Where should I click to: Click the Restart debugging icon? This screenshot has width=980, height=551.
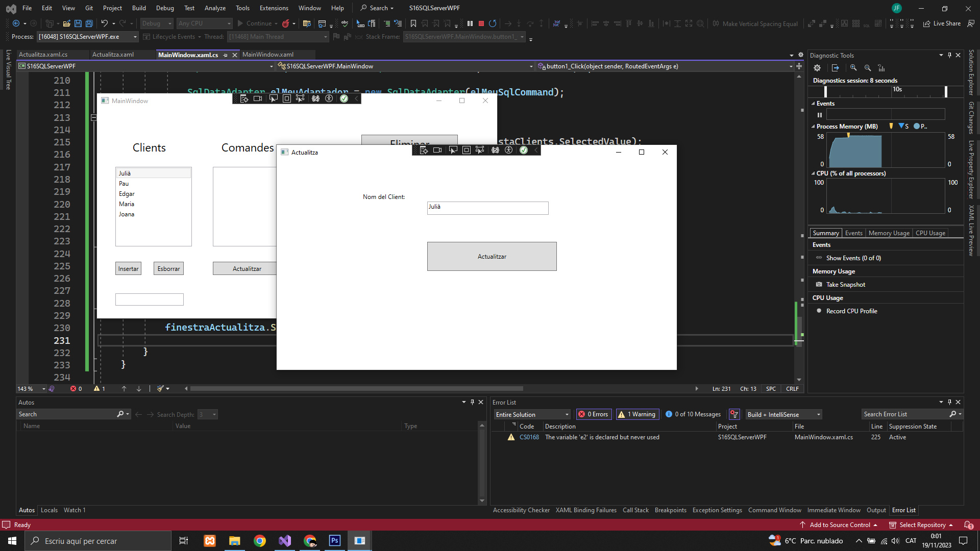[493, 23]
